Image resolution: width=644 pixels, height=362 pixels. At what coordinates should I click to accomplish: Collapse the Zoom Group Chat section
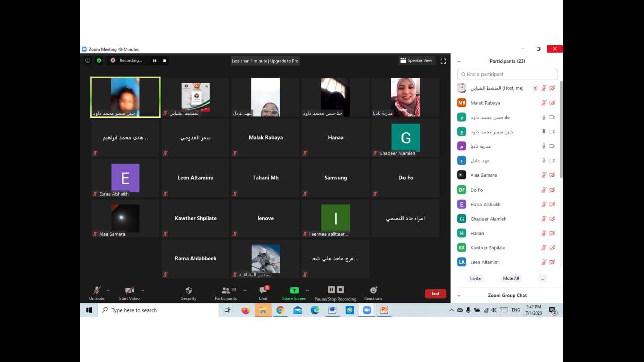459,296
